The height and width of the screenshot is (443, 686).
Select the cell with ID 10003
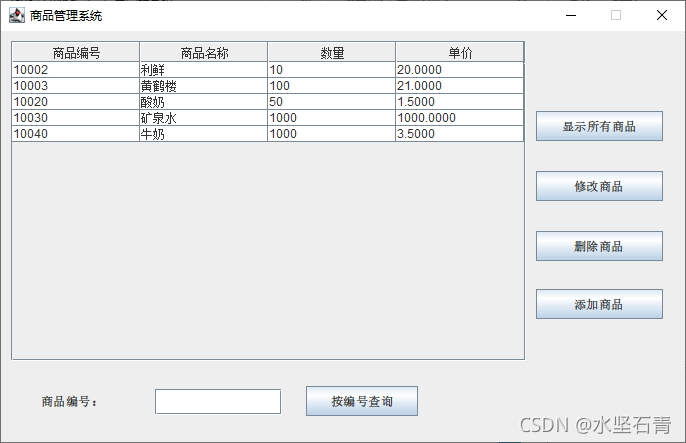(76, 86)
